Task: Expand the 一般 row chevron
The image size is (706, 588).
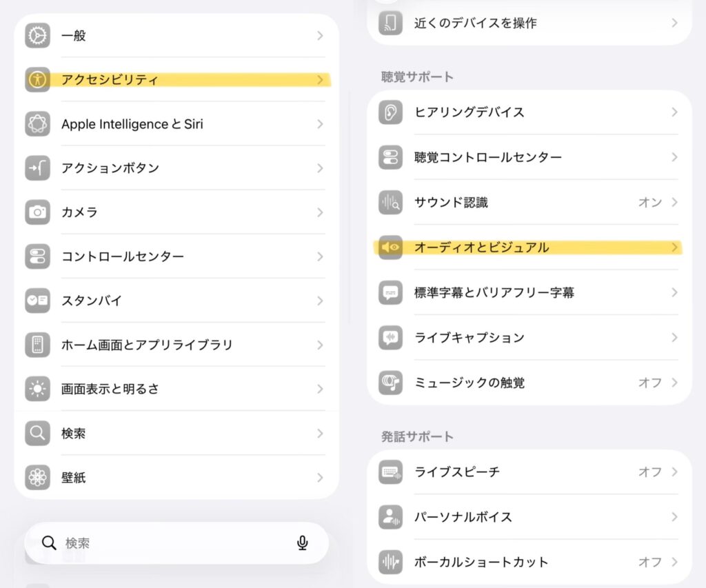Action: coord(320,36)
